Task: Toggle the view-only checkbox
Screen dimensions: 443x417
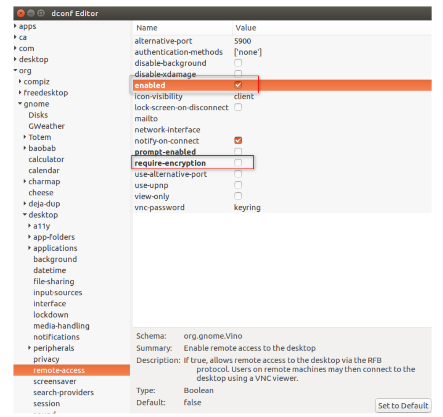Action: pos(238,196)
